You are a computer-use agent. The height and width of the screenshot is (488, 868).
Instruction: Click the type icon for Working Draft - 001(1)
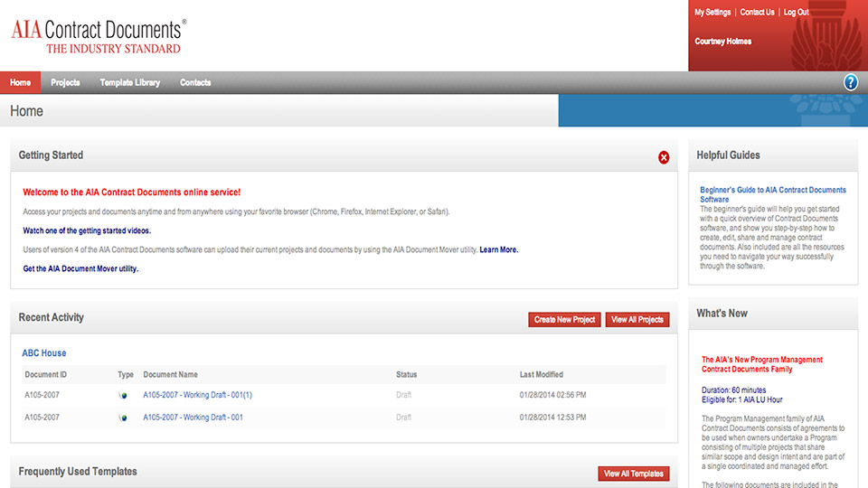point(123,395)
